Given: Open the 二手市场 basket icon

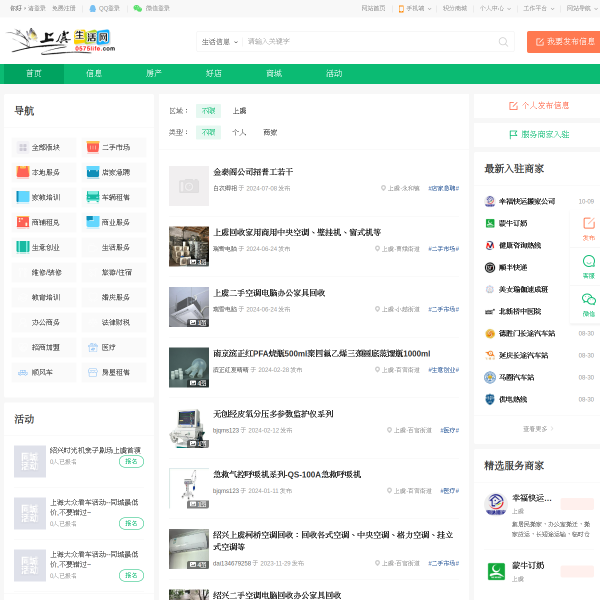Looking at the screenshot, I should 93,147.
